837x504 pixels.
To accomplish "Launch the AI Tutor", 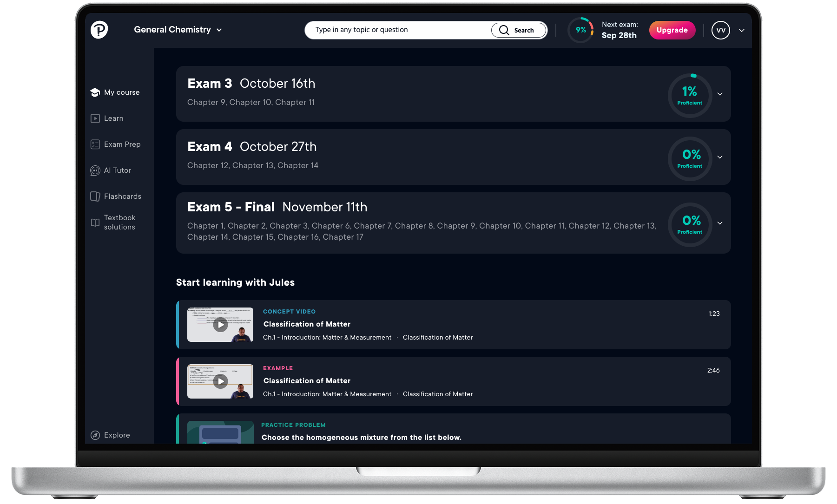I will [111, 170].
